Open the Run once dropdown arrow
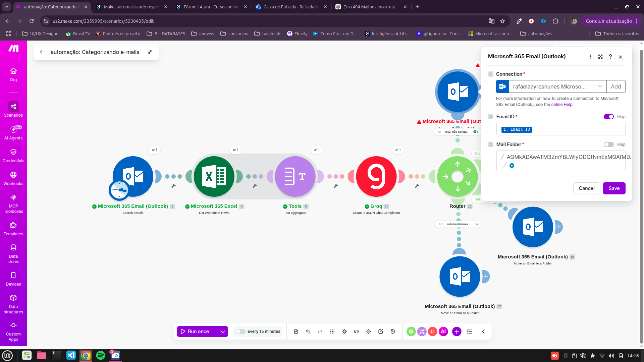 click(x=223, y=331)
